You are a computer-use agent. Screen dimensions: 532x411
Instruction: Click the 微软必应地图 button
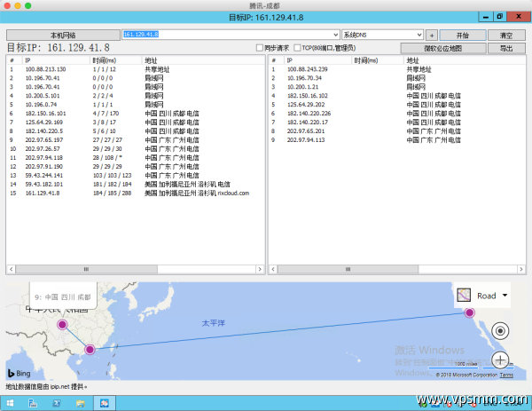[443, 48]
